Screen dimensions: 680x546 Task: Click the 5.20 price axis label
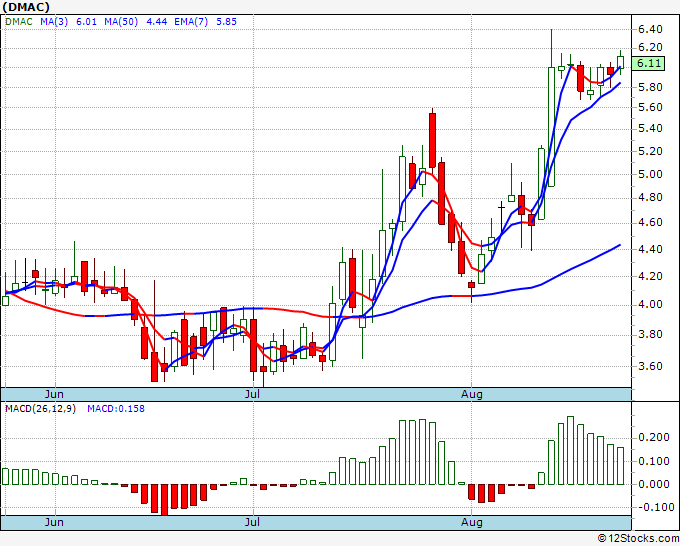click(x=650, y=151)
